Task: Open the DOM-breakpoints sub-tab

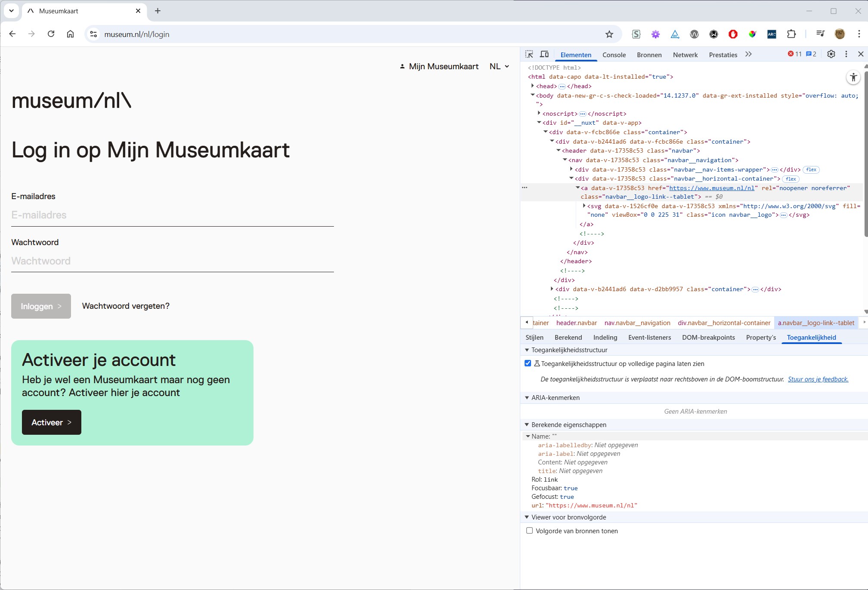Action: 708,337
